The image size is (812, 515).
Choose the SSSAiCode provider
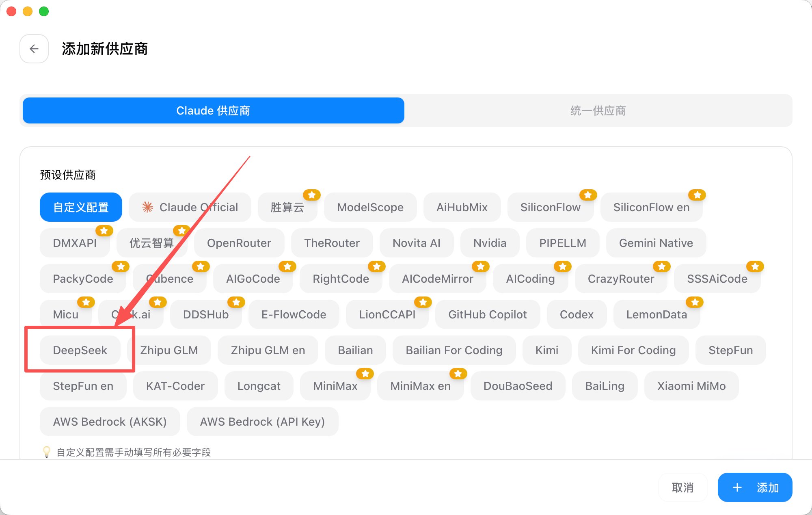tap(717, 279)
